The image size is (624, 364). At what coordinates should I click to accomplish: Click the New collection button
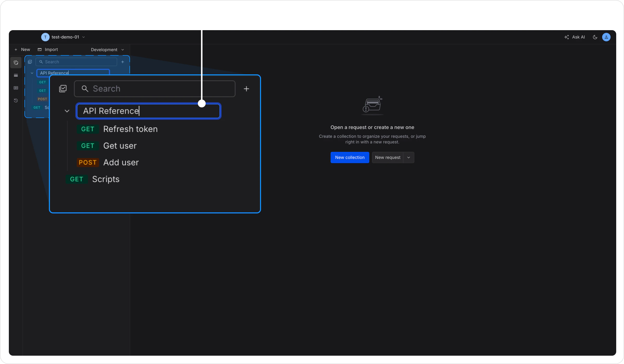349,158
